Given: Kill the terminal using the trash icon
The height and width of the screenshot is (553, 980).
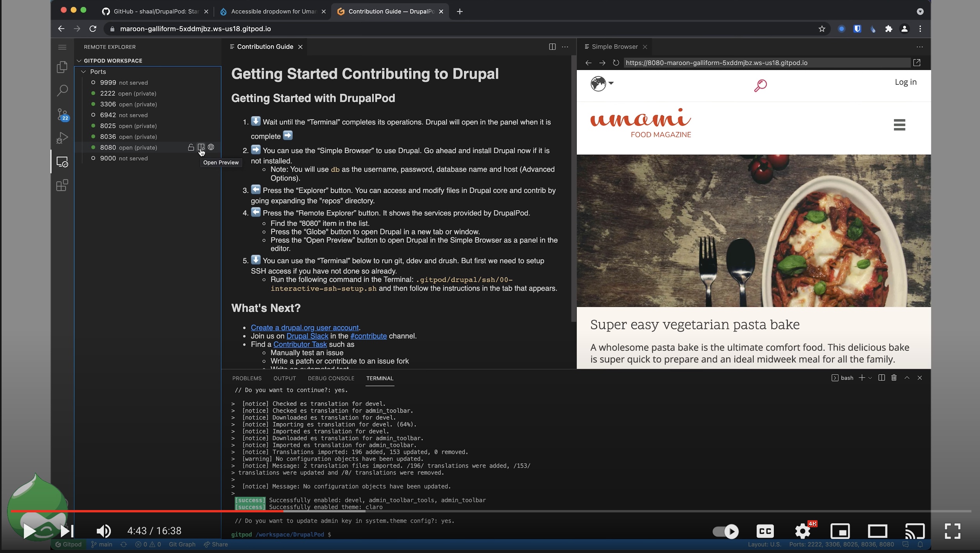Looking at the screenshot, I should (x=894, y=378).
